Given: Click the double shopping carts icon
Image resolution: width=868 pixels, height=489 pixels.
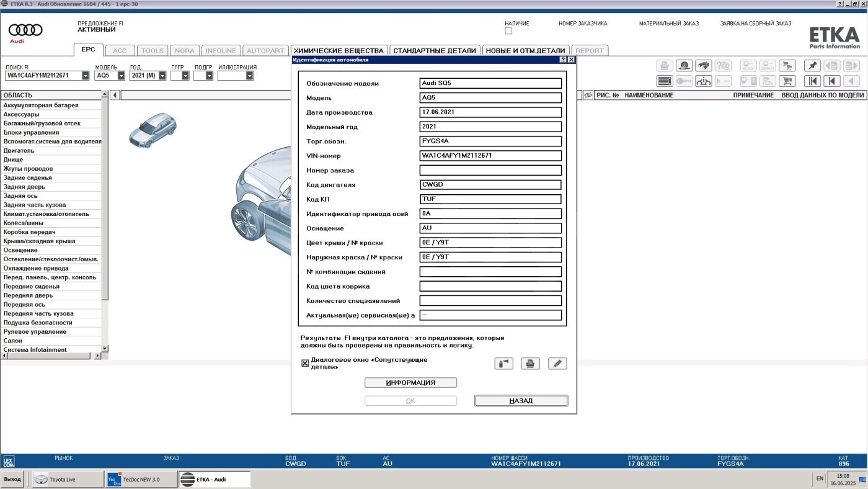Looking at the screenshot, I should (x=787, y=66).
